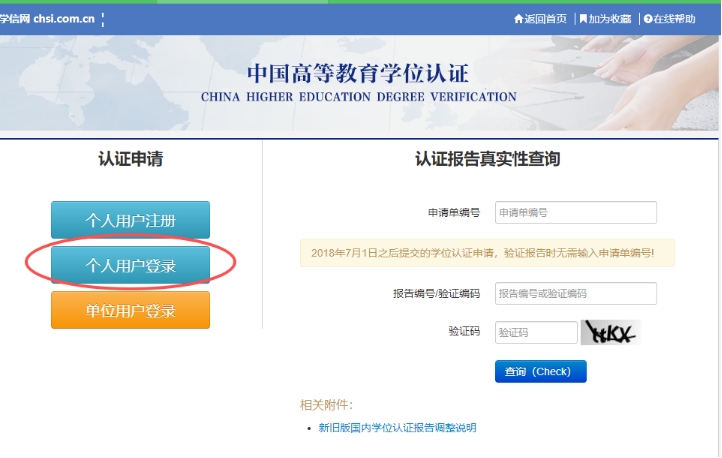Viewport: 722px width, 458px height.
Task: Focus the 验证码 text box
Action: (536, 332)
